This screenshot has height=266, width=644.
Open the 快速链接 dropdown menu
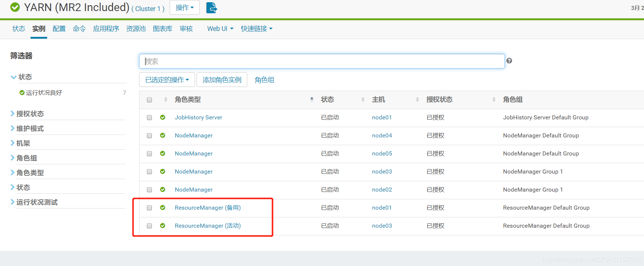coord(256,28)
